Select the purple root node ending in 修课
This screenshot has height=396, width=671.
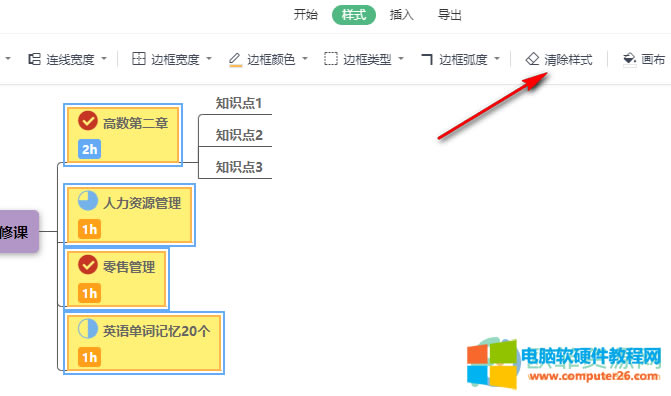point(19,232)
